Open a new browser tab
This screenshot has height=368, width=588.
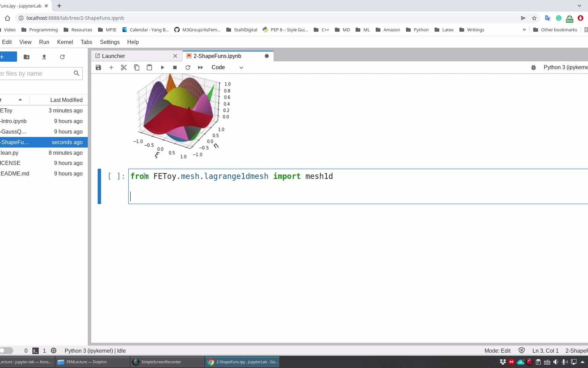59,6
